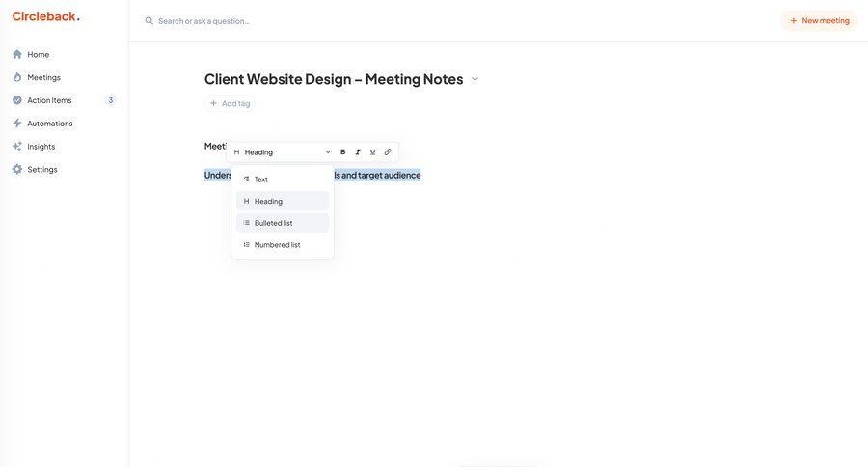Viewport: 868px width, 467px height.
Task: Focus the Search or ask a question field
Action: click(203, 21)
